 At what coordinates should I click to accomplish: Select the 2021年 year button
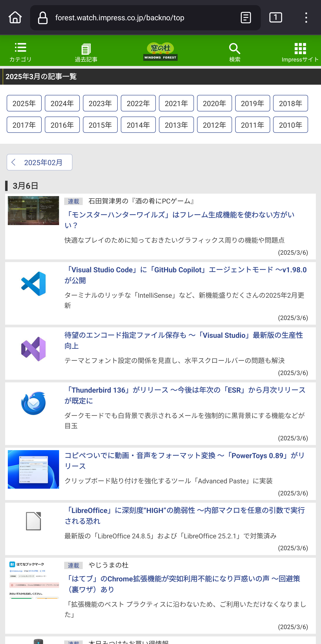(x=176, y=103)
